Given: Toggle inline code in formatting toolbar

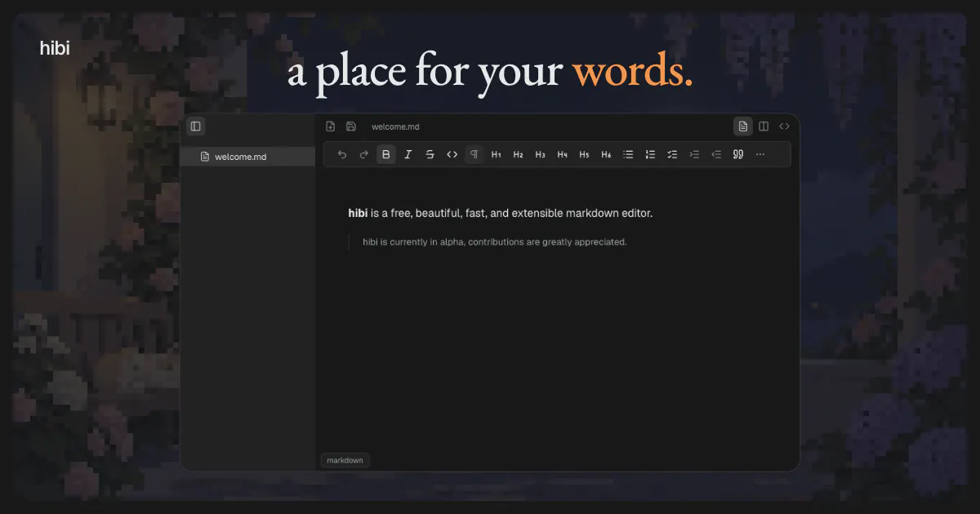Looking at the screenshot, I should pyautogui.click(x=452, y=154).
